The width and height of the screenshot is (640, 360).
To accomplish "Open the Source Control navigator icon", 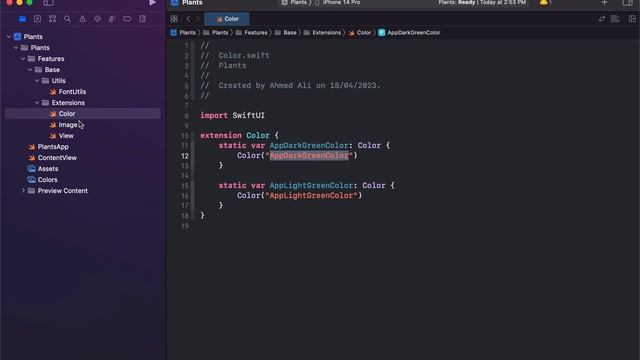I will (38, 19).
